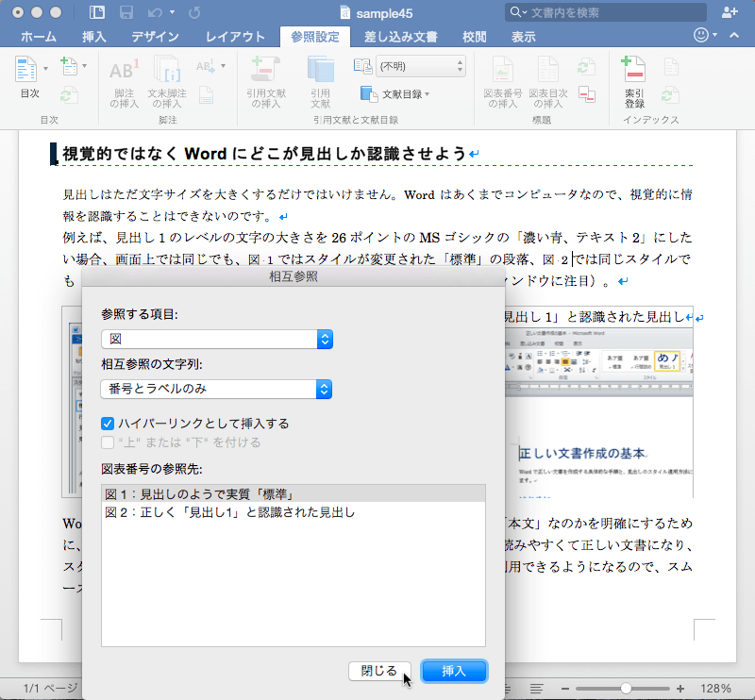The height and width of the screenshot is (700, 755).
Task: Click the 図表目次の挿入 icon
Action: point(548,69)
